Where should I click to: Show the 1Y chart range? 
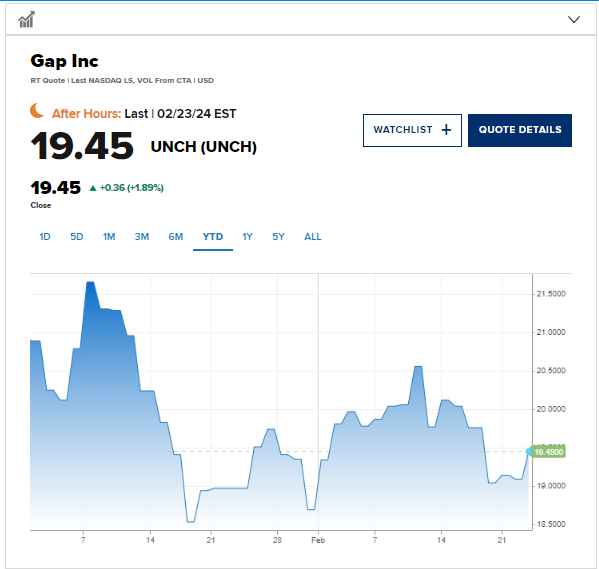pos(247,237)
